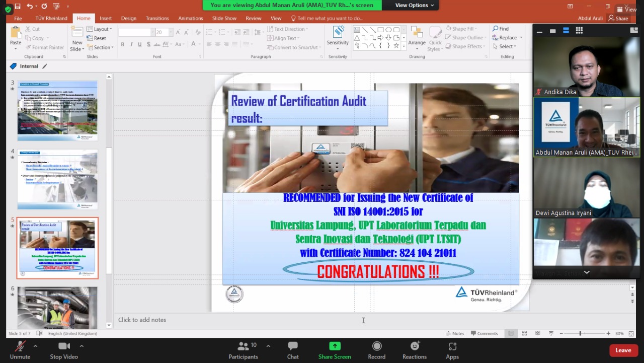Toggle the Notes pane in status bar
The width and height of the screenshot is (644, 363).
(455, 333)
